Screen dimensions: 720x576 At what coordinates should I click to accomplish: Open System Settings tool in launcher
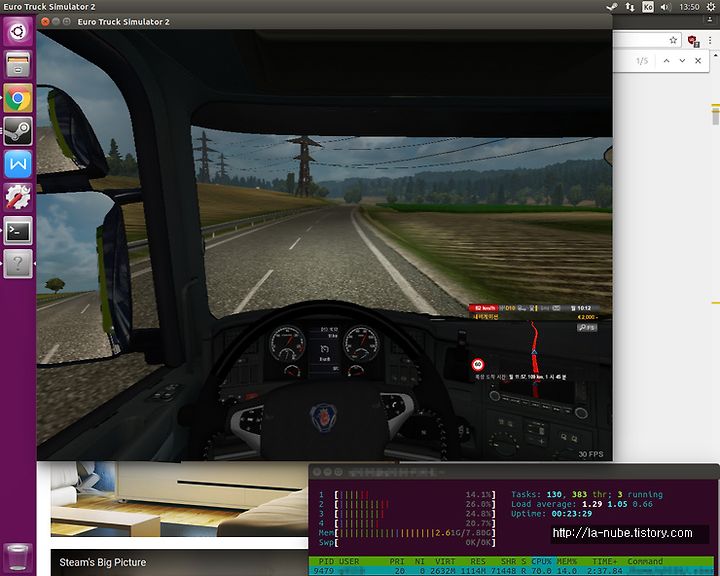coord(18,197)
